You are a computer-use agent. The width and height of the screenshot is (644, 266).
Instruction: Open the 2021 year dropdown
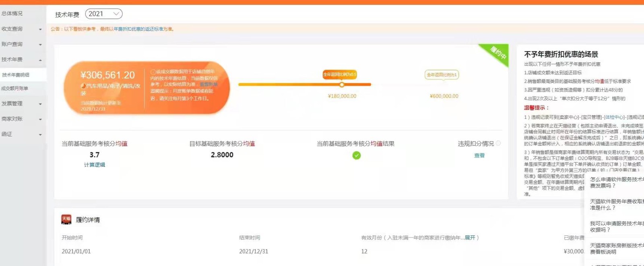tap(104, 14)
